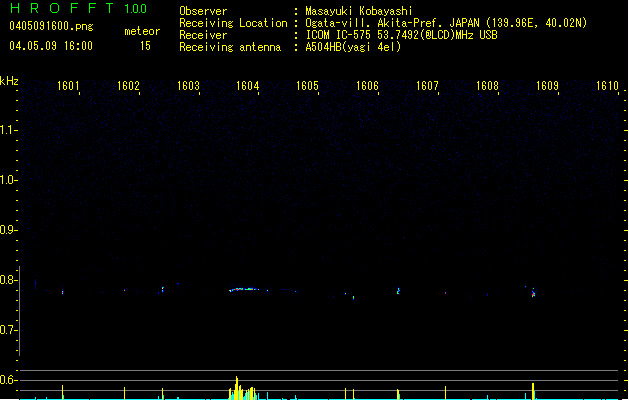This screenshot has width=629, height=400.
Task: Click the 1602 time axis label
Action: (x=128, y=86)
